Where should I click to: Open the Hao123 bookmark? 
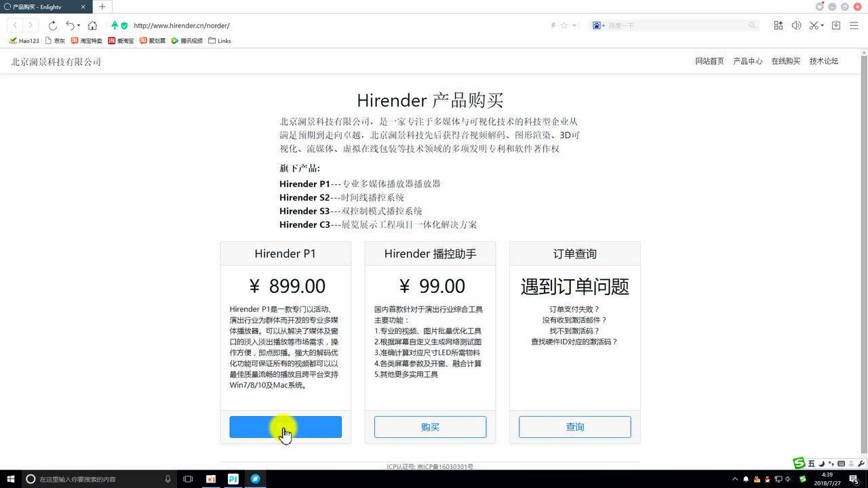tap(24, 41)
